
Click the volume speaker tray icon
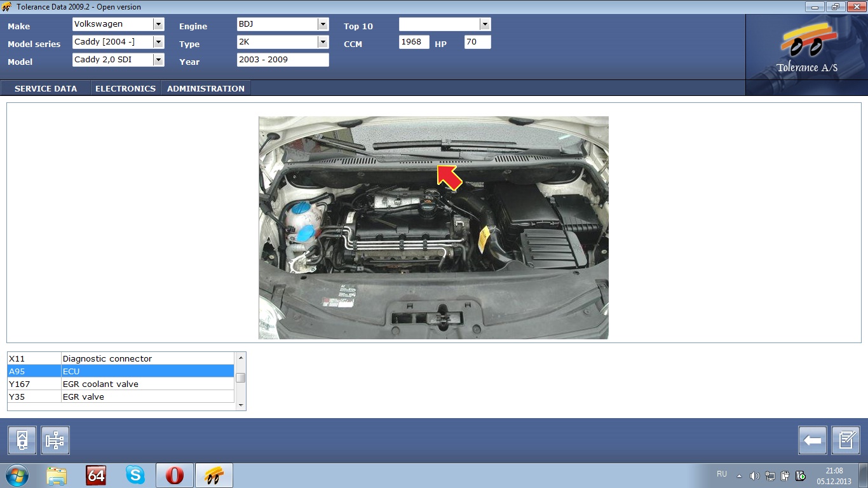754,476
